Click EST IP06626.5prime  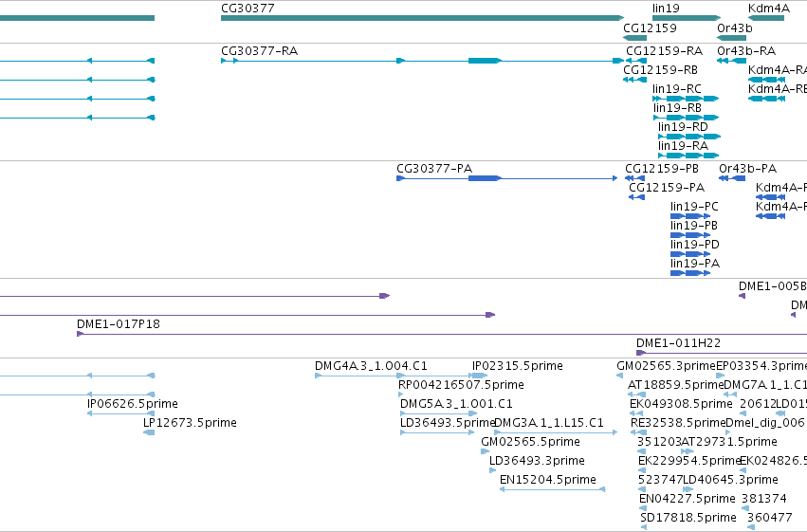click(121, 413)
